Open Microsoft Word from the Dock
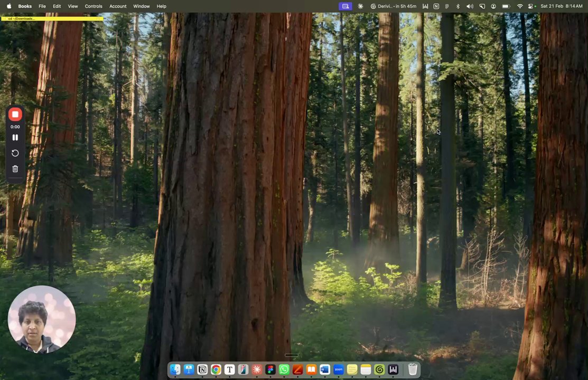 tap(325, 369)
